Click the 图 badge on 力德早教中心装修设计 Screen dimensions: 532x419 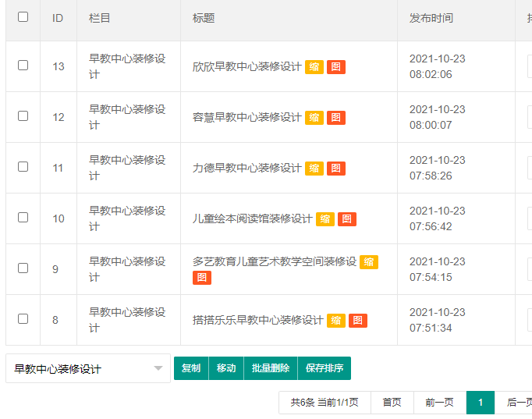click(x=335, y=169)
